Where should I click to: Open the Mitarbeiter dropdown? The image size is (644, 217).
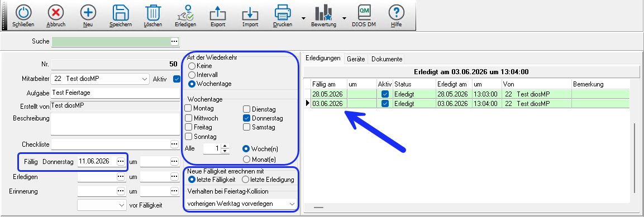point(145,79)
